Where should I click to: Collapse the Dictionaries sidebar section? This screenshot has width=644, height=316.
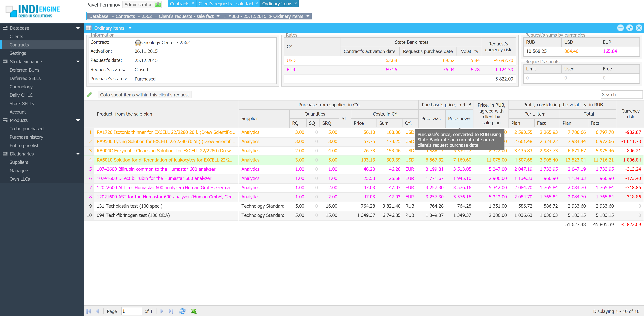[x=78, y=154]
